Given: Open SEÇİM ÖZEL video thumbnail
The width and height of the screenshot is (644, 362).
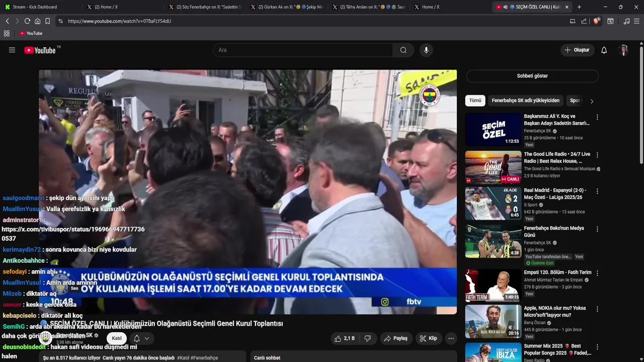Looking at the screenshot, I should 493,129.
